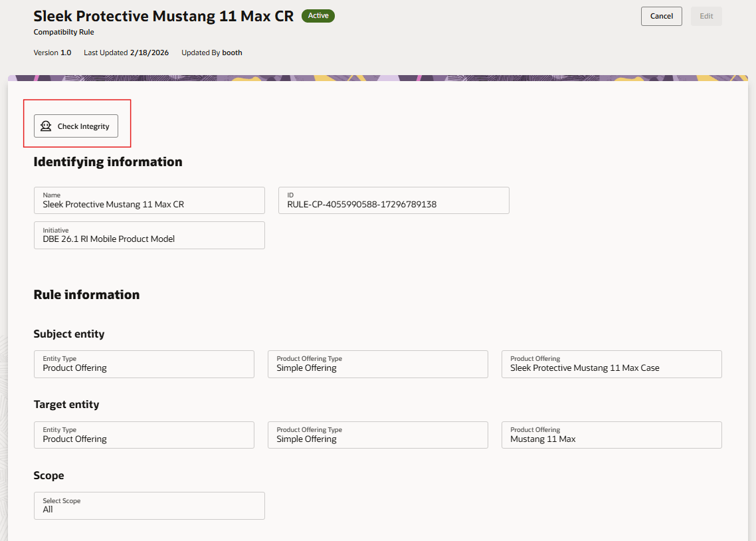Click the Target entity heading
The height and width of the screenshot is (541, 756).
pyautogui.click(x=66, y=405)
